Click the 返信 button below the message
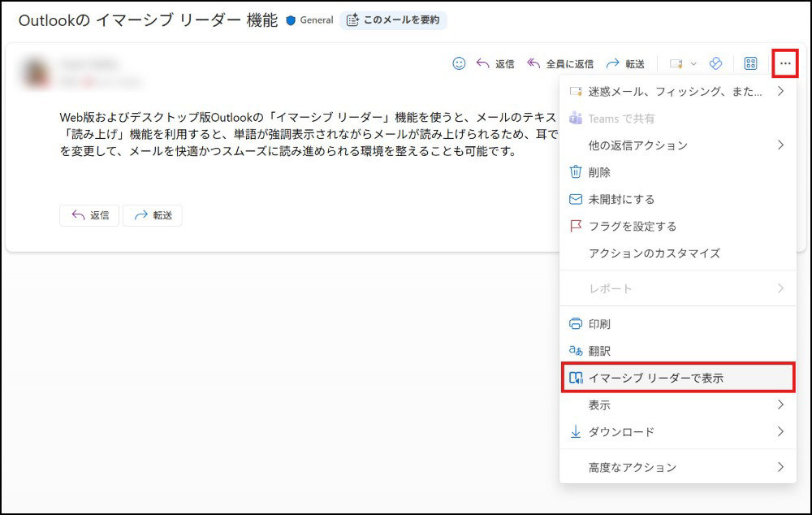The height and width of the screenshot is (515, 812). tap(89, 215)
